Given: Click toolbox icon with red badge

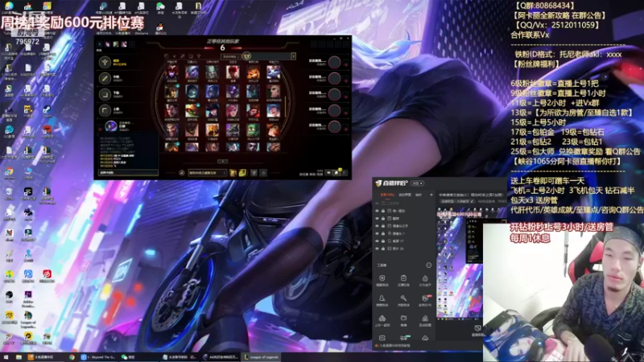Looking at the screenshot, I should [426, 298].
